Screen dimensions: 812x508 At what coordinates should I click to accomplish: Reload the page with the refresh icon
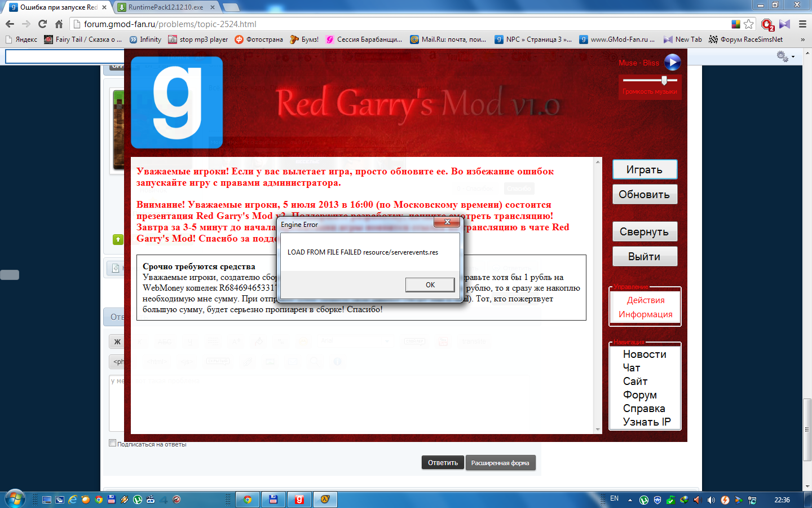click(42, 24)
